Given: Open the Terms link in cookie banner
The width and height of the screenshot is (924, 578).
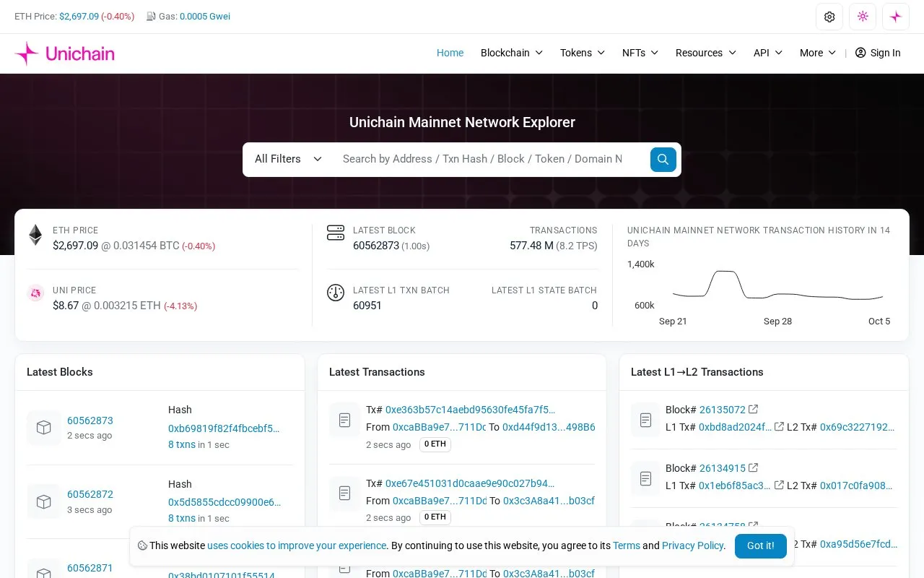Looking at the screenshot, I should point(627,545).
